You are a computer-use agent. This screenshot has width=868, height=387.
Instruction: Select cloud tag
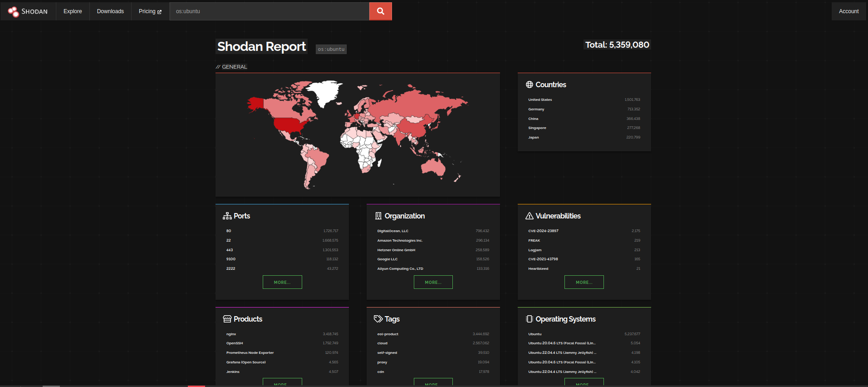coord(433,343)
